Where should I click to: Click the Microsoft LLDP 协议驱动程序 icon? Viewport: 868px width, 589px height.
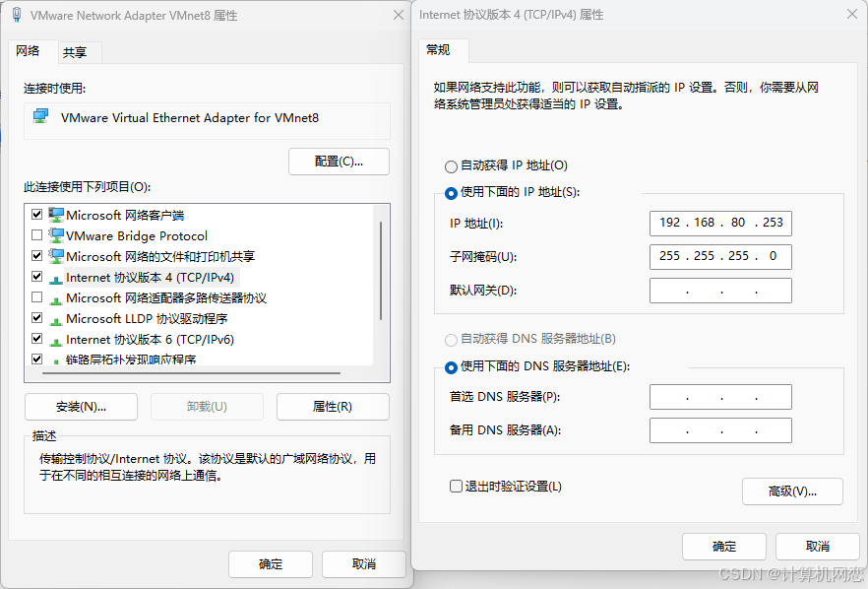(56, 320)
